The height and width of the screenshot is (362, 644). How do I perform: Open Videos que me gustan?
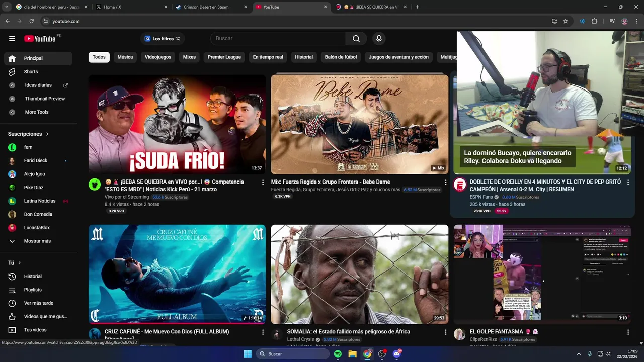click(38, 316)
